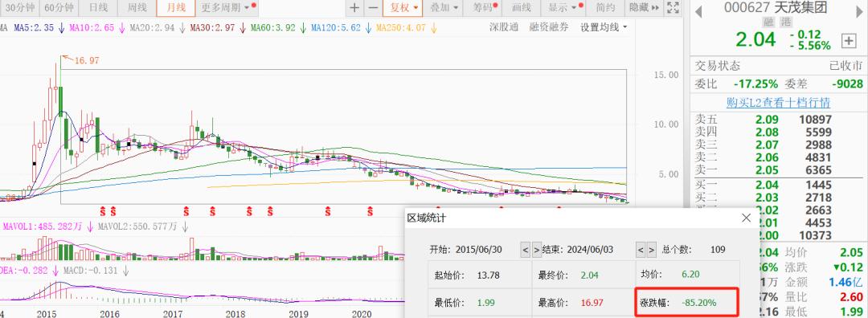Toggle 画线 drawing tools
Viewport: 868px width, 318px height.
click(522, 8)
